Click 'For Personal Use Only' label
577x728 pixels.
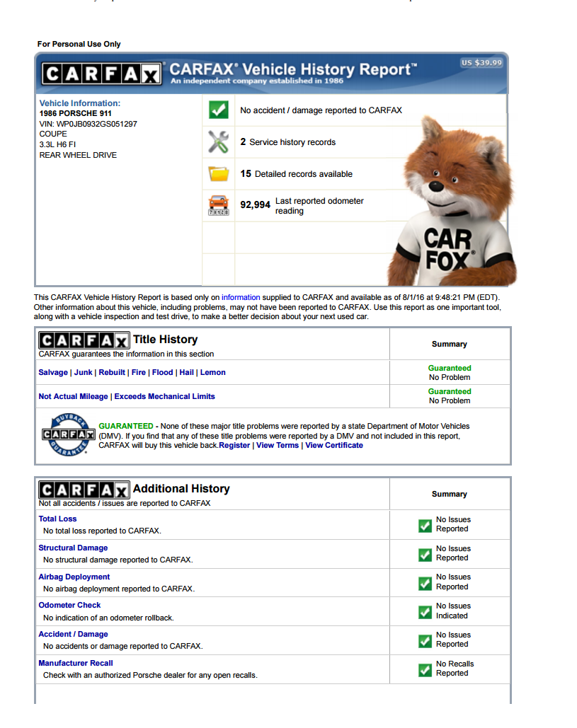[79, 44]
